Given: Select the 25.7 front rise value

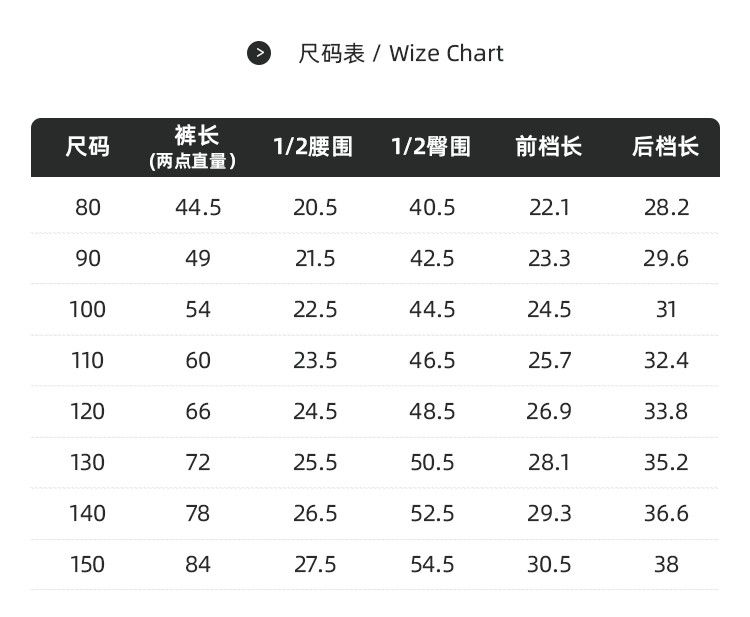Looking at the screenshot, I should [x=550, y=361].
